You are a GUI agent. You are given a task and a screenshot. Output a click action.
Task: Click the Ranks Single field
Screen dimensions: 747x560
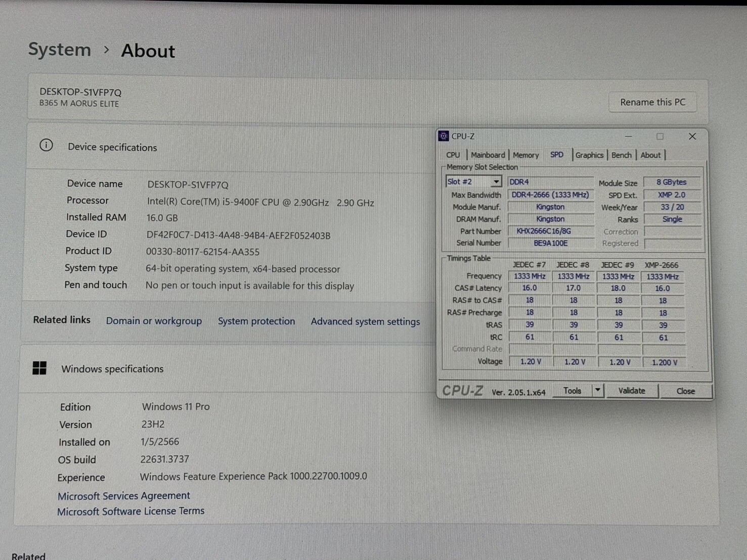[672, 219]
